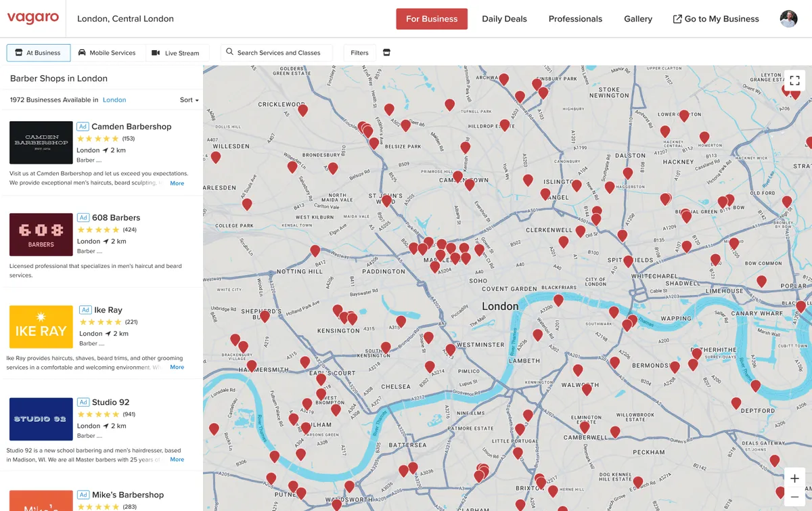Expand More on Ike Ray description
The height and width of the screenshot is (511, 812).
point(177,368)
